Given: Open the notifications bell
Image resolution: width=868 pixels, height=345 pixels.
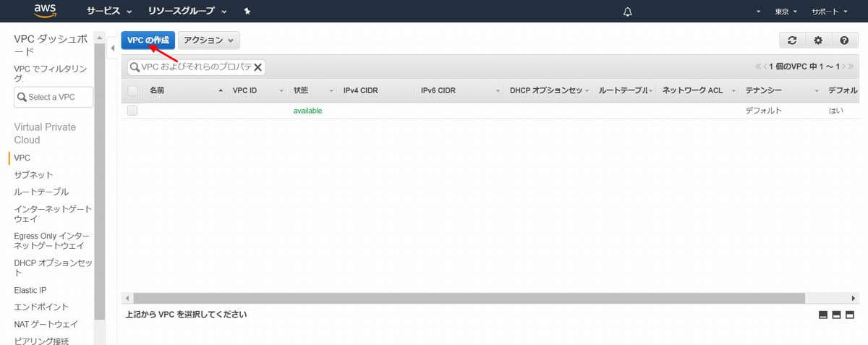Looking at the screenshot, I should [x=627, y=12].
